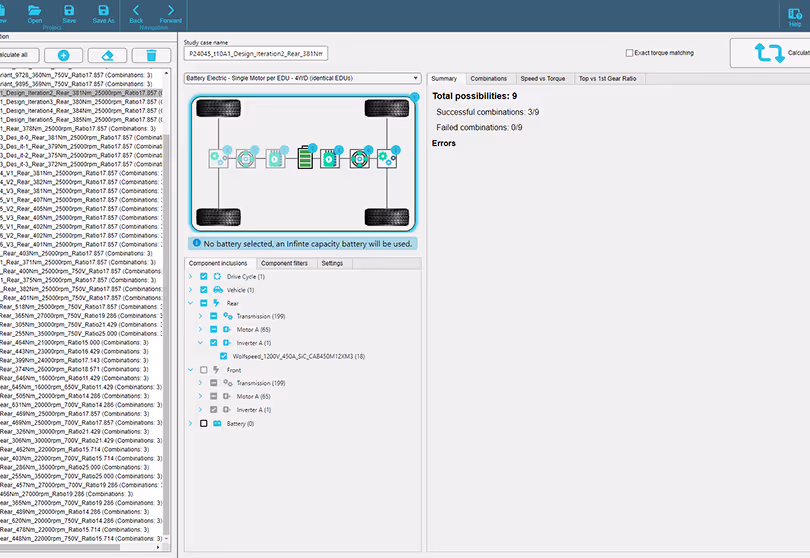Open a project from the toolbar

[x=35, y=14]
